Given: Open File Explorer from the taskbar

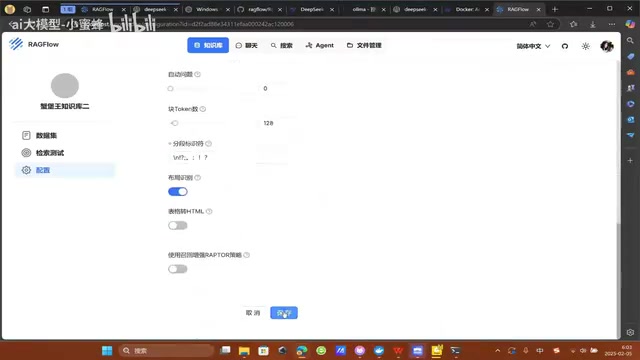Looking at the screenshot, I should tap(244, 351).
